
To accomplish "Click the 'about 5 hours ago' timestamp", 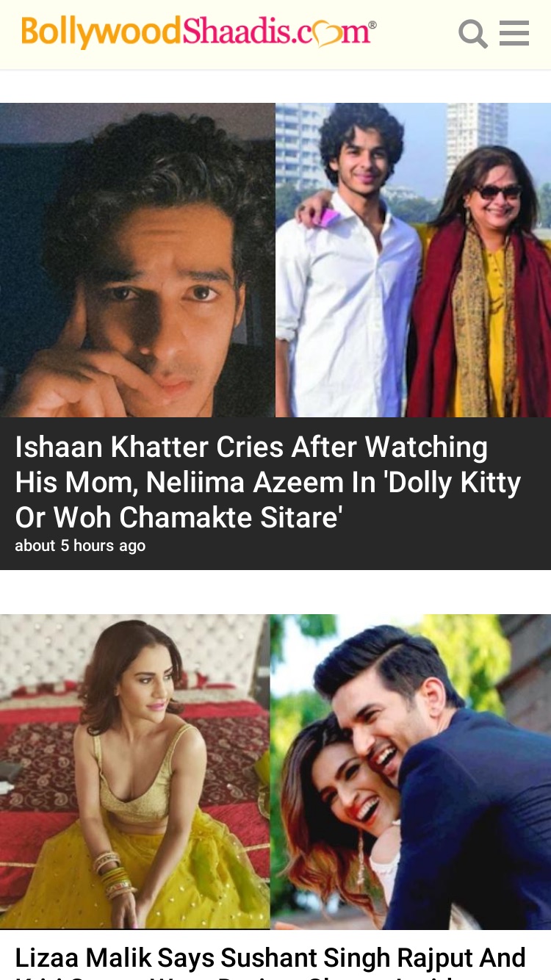I will point(80,546).
